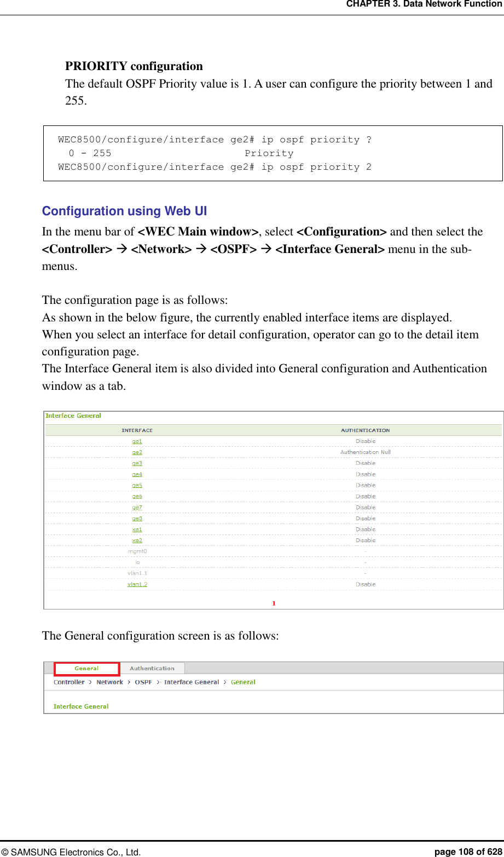The height and width of the screenshot is (857, 504).
Task: Open the ge5 interface details
Action: click(x=137, y=485)
